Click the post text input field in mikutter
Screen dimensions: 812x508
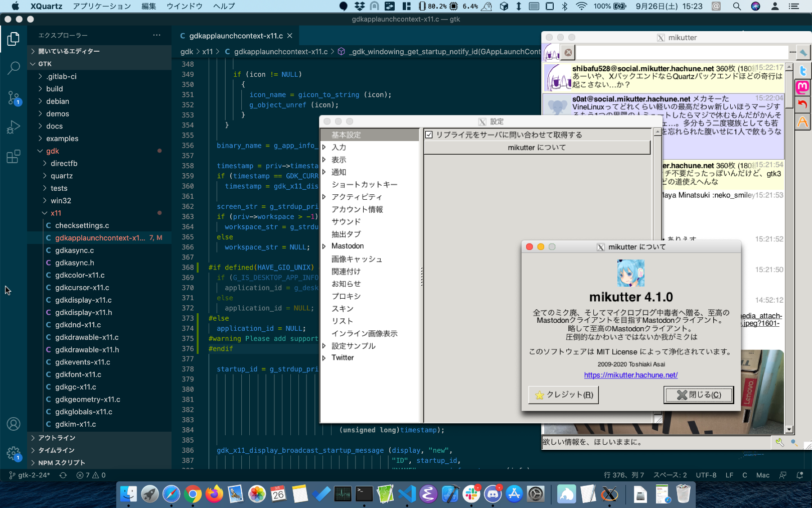(x=681, y=52)
